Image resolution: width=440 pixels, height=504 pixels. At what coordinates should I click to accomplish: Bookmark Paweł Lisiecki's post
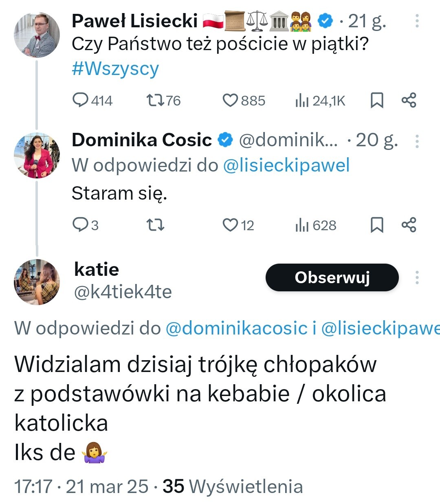click(x=377, y=100)
